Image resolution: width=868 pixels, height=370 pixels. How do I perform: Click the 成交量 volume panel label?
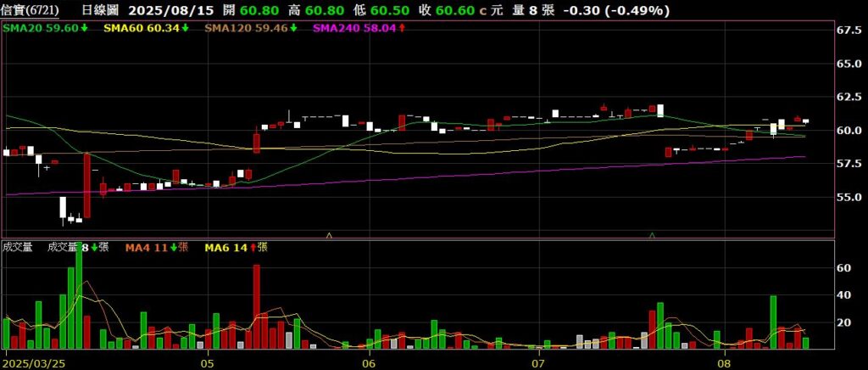pyautogui.click(x=18, y=248)
